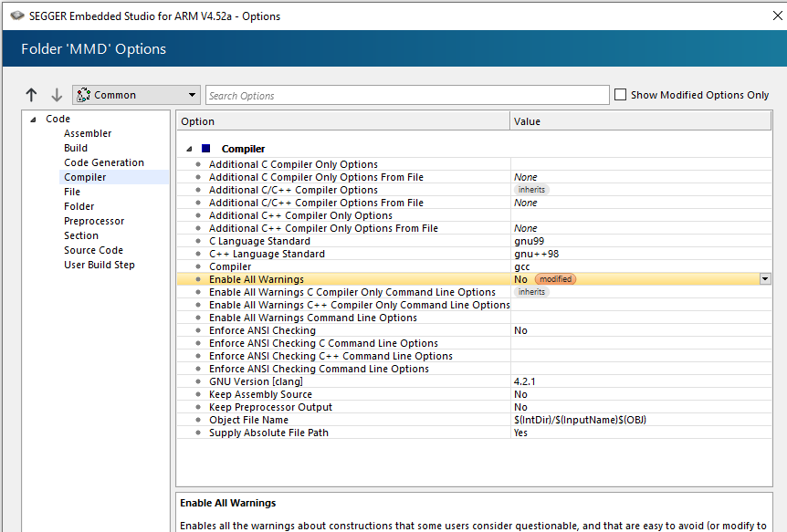Viewport: 787px width, 532px height.
Task: Select Section in the Code tree
Action: click(81, 235)
